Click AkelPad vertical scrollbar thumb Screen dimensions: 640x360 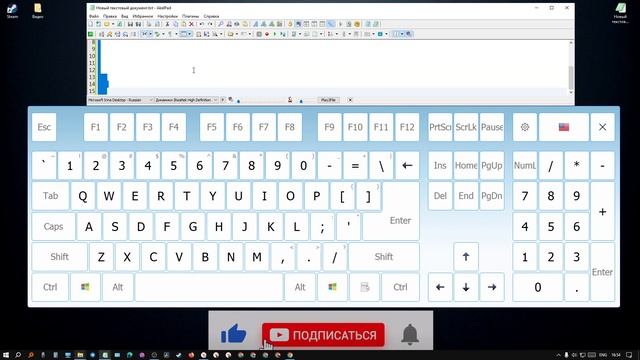pos(571,77)
